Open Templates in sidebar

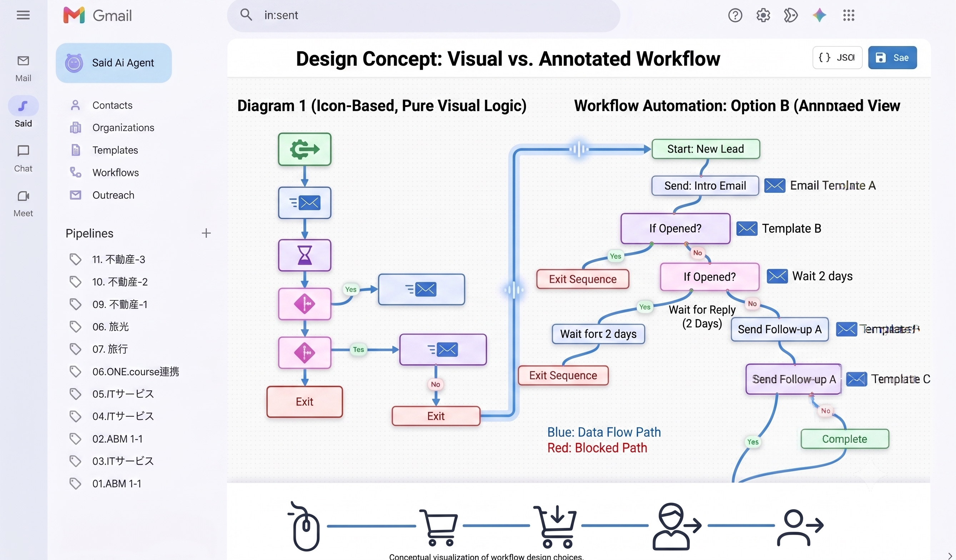coord(104,150)
